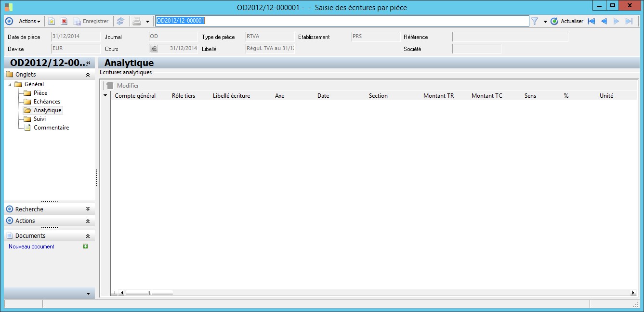Image resolution: width=644 pixels, height=312 pixels.
Task: Collapse the Actions section in sidebar
Action: tap(88, 221)
